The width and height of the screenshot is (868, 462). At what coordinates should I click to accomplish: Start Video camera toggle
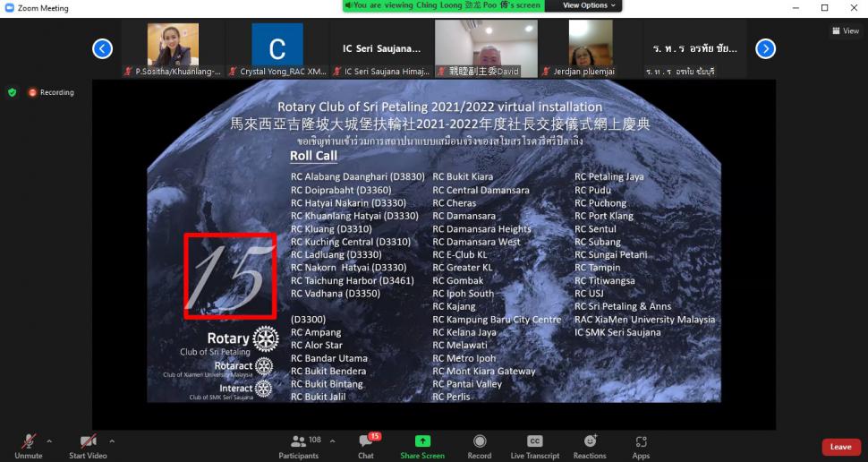coord(88,446)
